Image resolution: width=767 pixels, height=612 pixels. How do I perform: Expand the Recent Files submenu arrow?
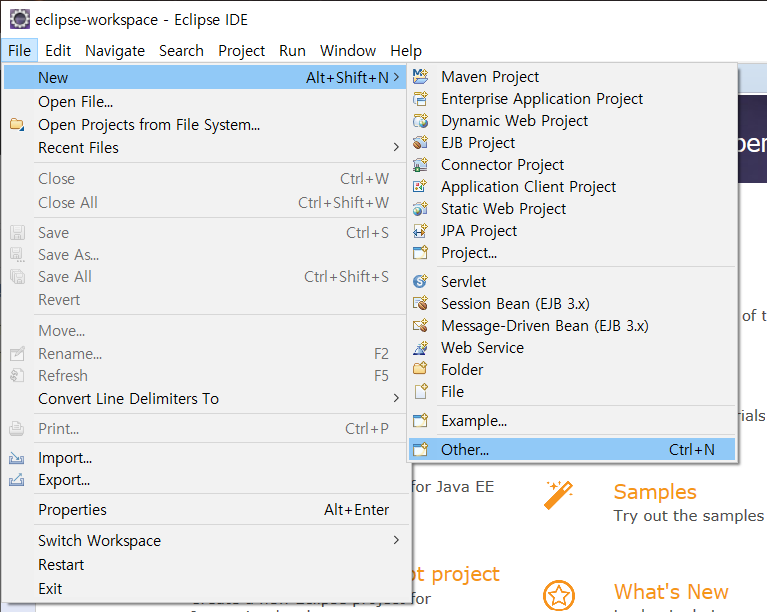click(x=396, y=147)
